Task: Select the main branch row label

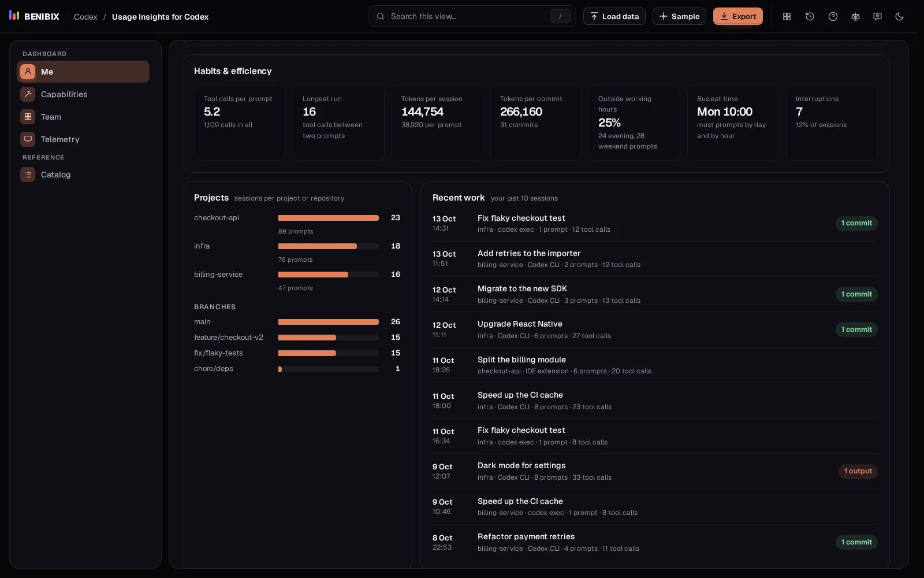Action: (x=202, y=322)
